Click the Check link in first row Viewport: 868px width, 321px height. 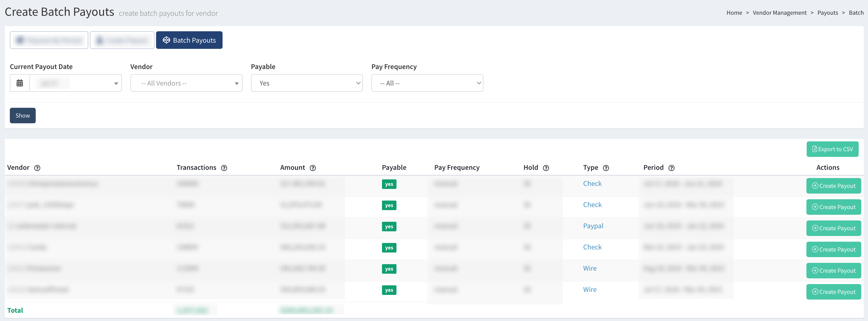[x=592, y=184]
